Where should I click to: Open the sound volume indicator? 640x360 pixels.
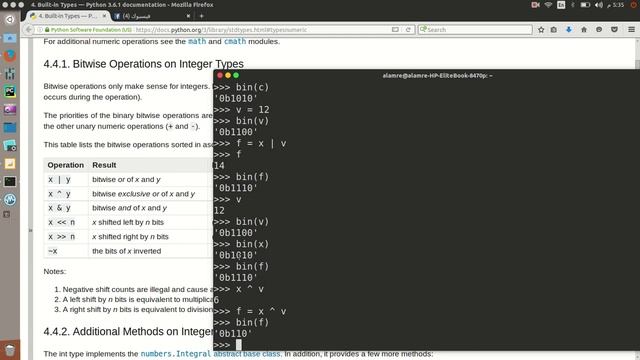[598, 5]
